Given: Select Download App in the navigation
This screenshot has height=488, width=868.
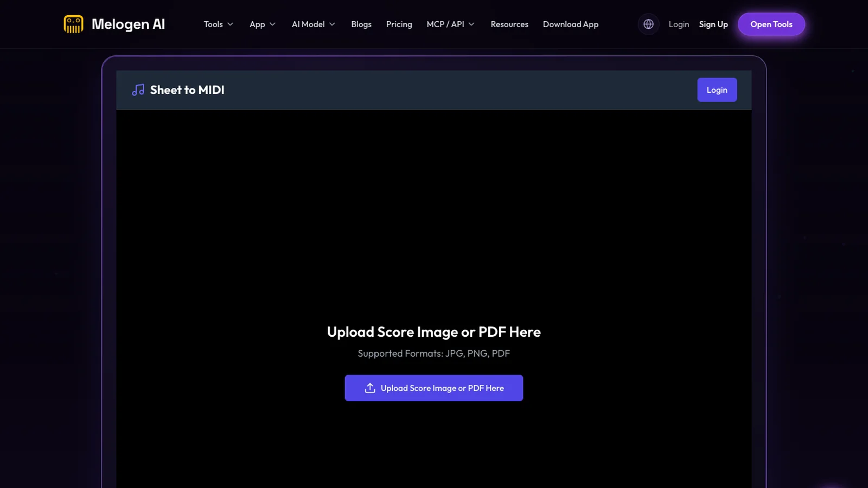Looking at the screenshot, I should click(x=571, y=24).
